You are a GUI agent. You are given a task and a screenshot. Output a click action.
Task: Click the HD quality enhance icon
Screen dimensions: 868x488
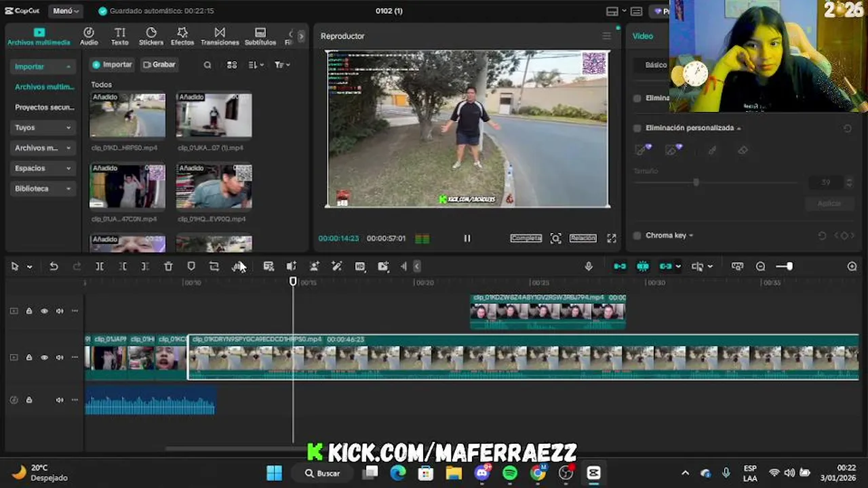(360, 266)
